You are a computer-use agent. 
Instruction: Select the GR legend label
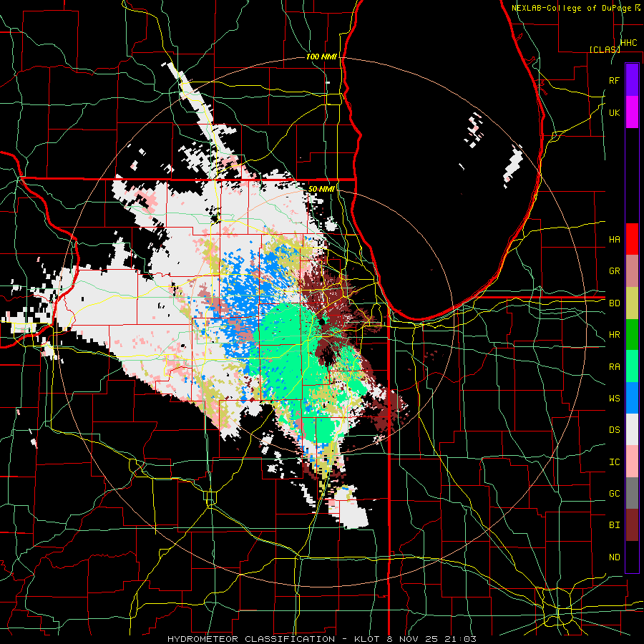tap(614, 271)
